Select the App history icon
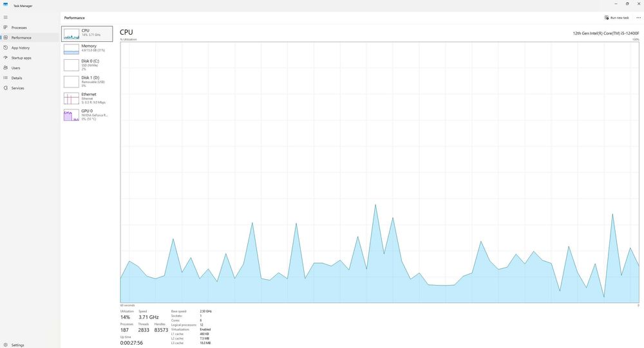 (x=5, y=48)
